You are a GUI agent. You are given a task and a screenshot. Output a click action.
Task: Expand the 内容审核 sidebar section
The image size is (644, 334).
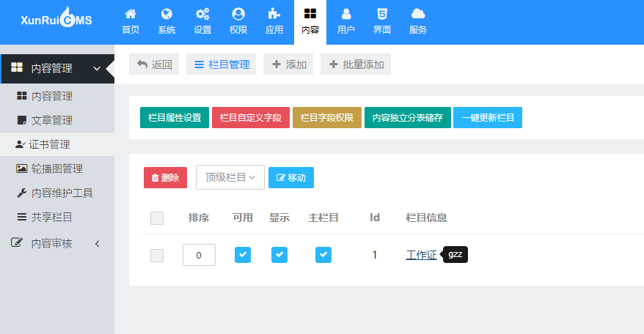point(57,243)
